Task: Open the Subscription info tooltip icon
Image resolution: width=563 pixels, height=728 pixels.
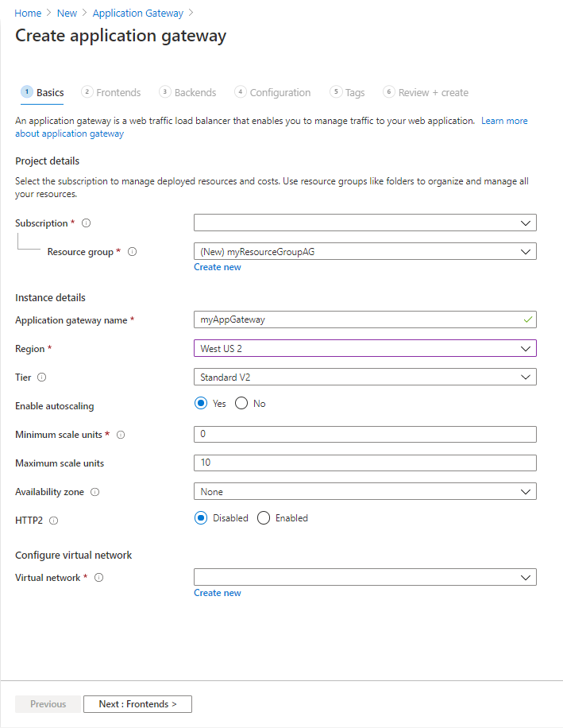Action: pos(86,223)
